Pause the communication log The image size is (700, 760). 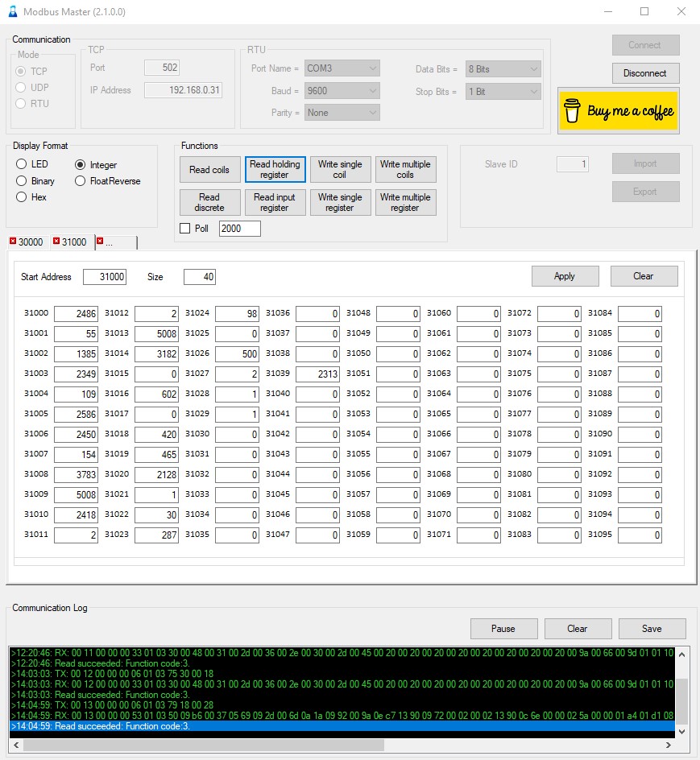pos(503,629)
